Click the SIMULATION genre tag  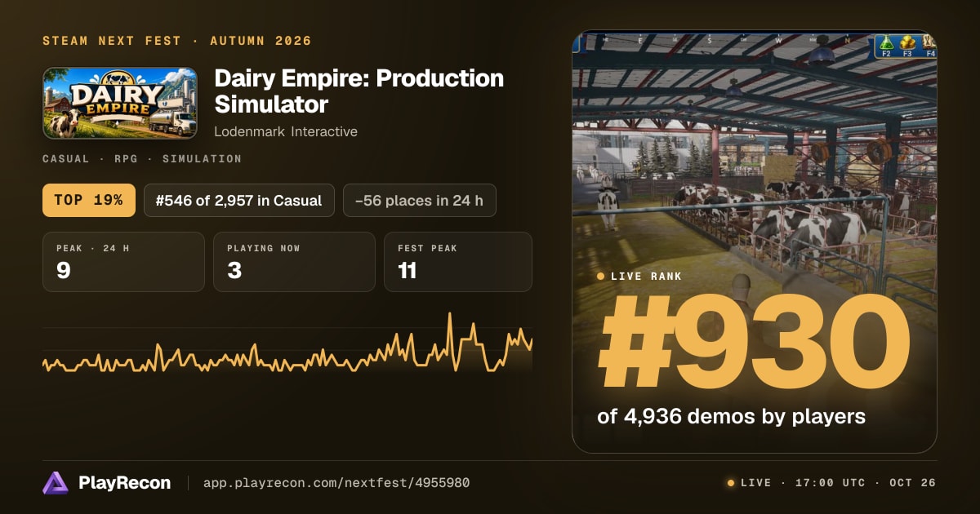tap(202, 159)
